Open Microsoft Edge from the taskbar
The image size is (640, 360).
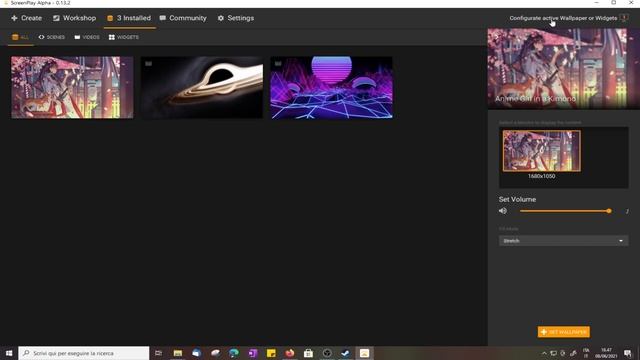pos(234,353)
